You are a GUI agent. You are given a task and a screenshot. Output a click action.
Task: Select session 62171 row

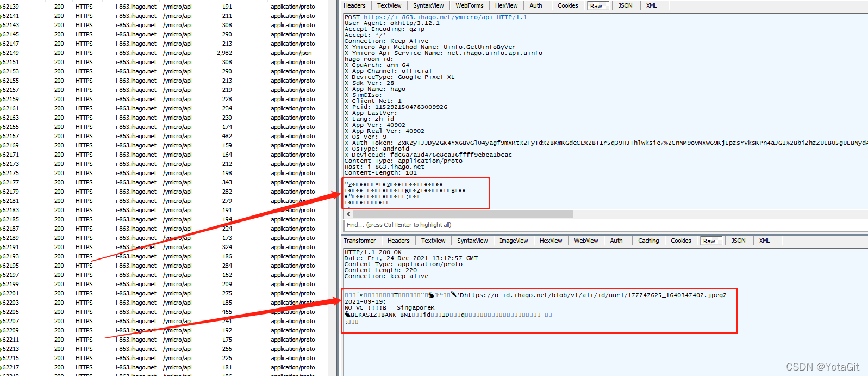[x=163, y=155]
